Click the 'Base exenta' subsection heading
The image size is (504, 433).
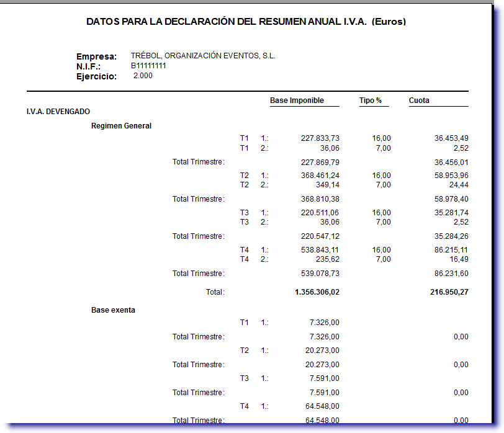tap(113, 310)
